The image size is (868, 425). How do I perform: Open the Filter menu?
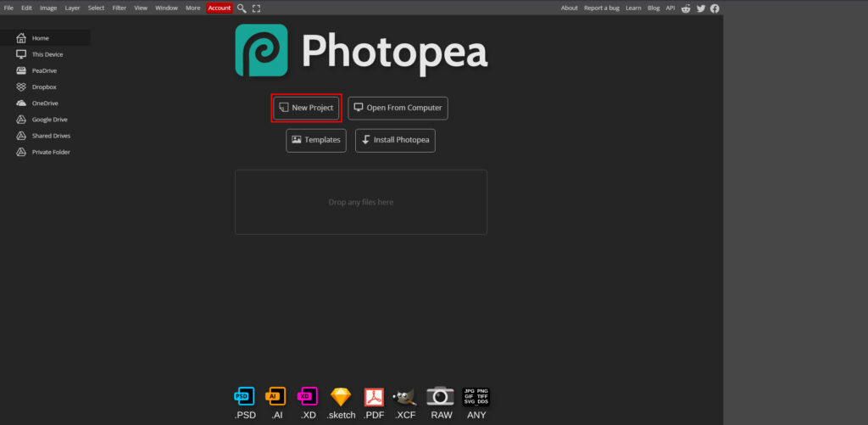[x=120, y=8]
